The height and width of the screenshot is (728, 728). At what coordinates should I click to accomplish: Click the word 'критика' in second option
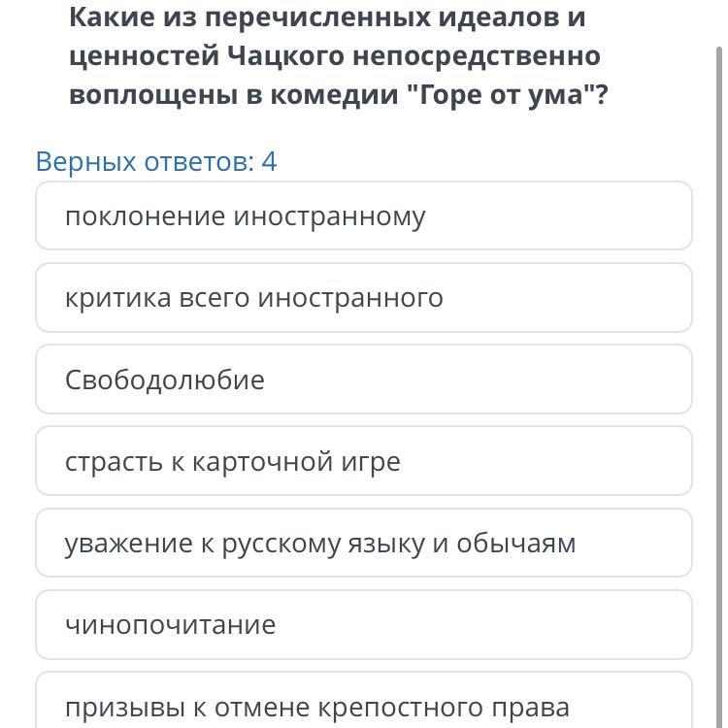click(117, 298)
